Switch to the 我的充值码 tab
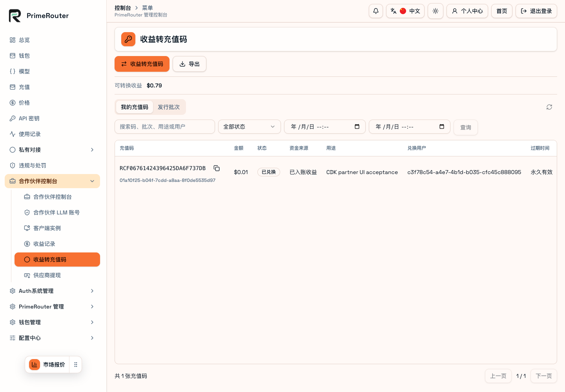Screen dimensions: 565x392 pyautogui.click(x=135, y=107)
